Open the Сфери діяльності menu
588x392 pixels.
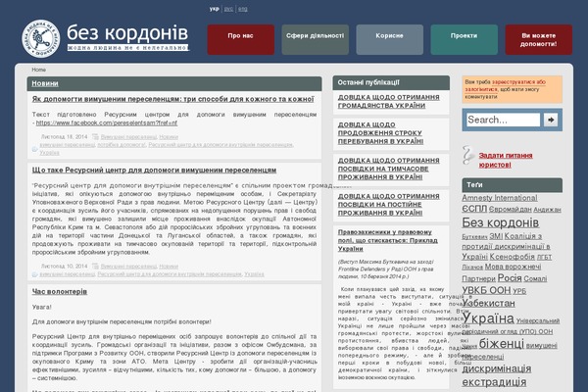point(315,40)
